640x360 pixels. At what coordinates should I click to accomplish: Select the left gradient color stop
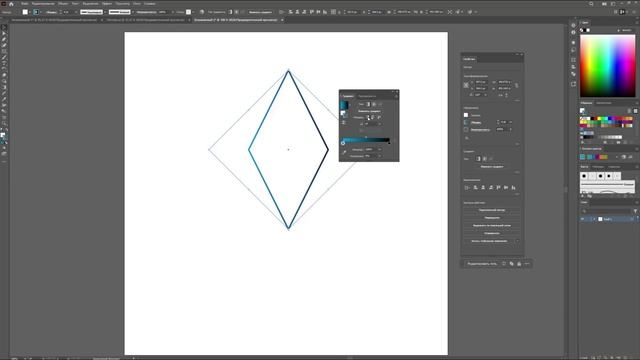tap(343, 143)
